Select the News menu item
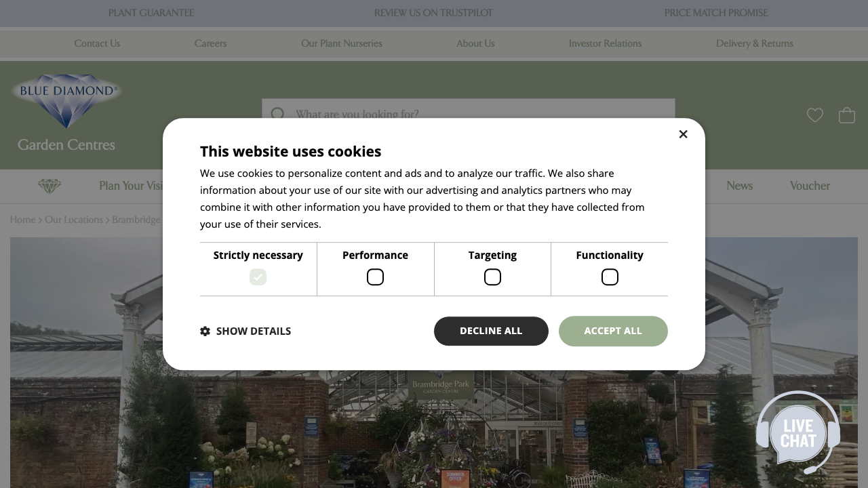Screen dimensions: 868x488 739,186
